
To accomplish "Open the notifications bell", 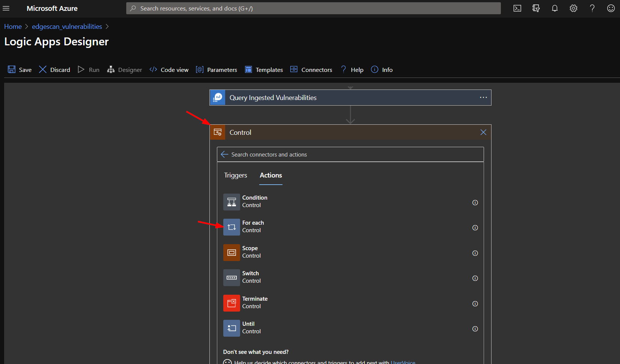I will pos(555,8).
